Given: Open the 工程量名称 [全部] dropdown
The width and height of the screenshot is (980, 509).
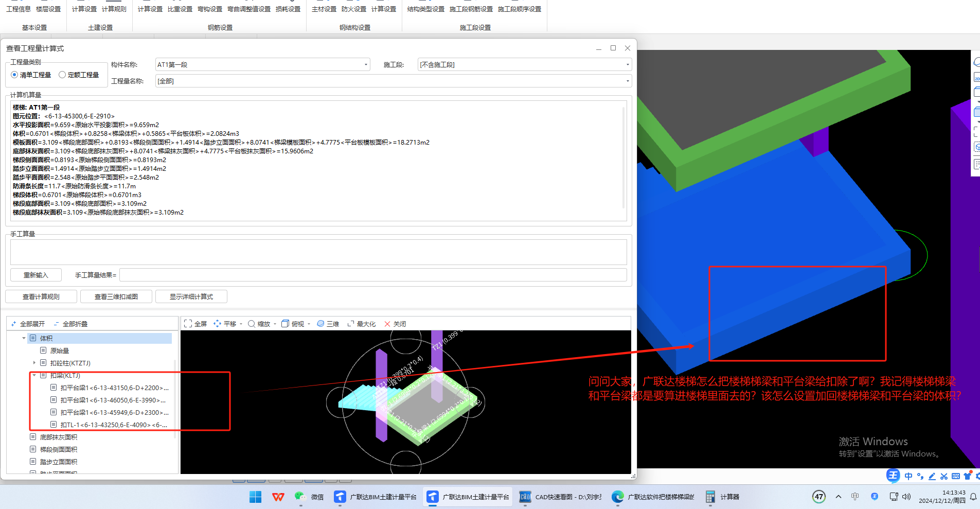Looking at the screenshot, I should tap(627, 81).
